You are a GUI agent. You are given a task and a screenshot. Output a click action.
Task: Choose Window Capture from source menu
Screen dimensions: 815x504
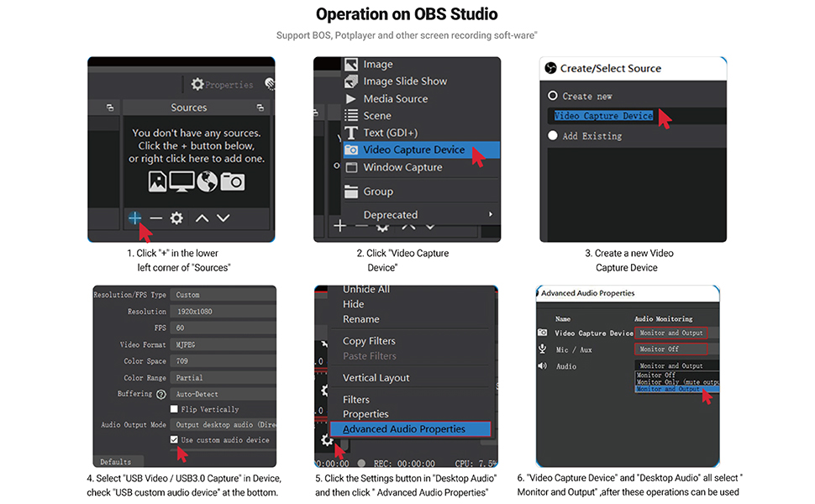coord(402,167)
